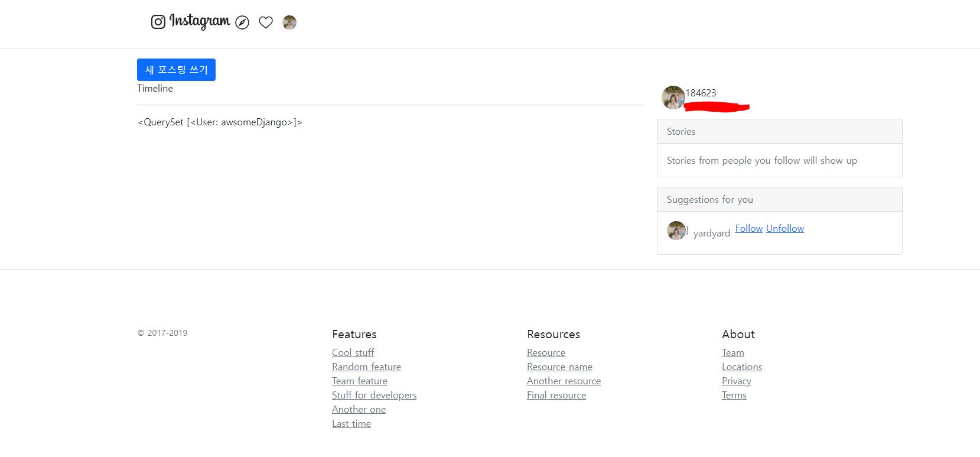Image resolution: width=980 pixels, height=457 pixels.
Task: Open the Cool stuff footer link
Action: click(353, 352)
